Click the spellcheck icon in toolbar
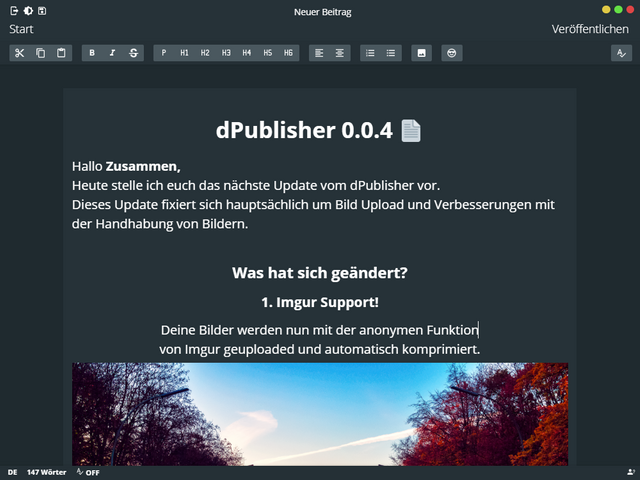 click(x=621, y=53)
